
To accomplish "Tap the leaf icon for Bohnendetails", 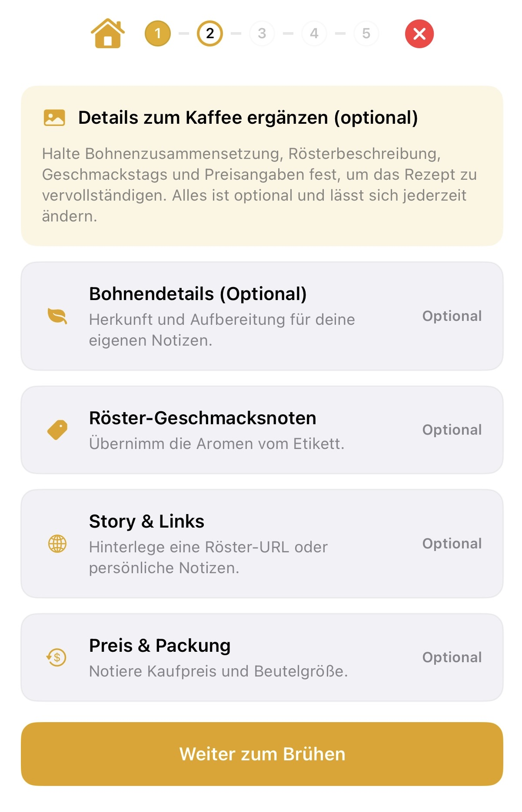I will tap(57, 316).
